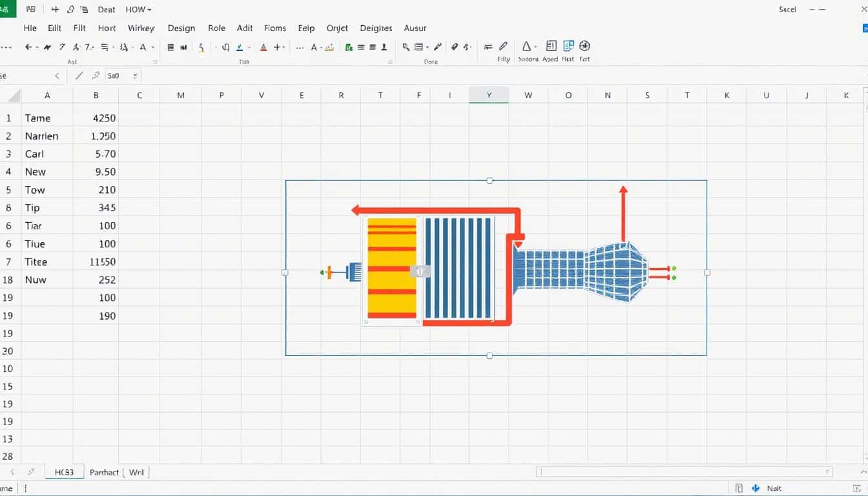Open the Floms ribbon tab
This screenshot has height=496, width=868.
275,28
